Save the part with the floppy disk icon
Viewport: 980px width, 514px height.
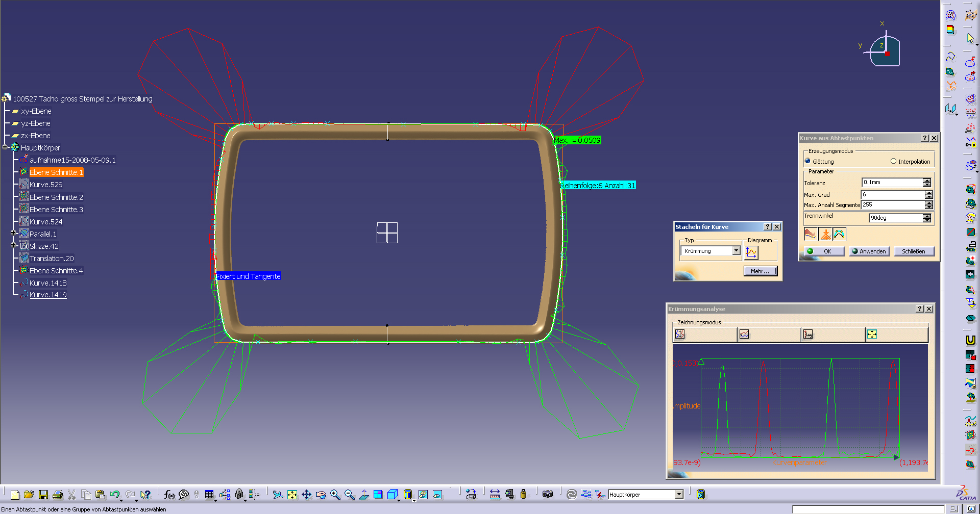coord(43,495)
